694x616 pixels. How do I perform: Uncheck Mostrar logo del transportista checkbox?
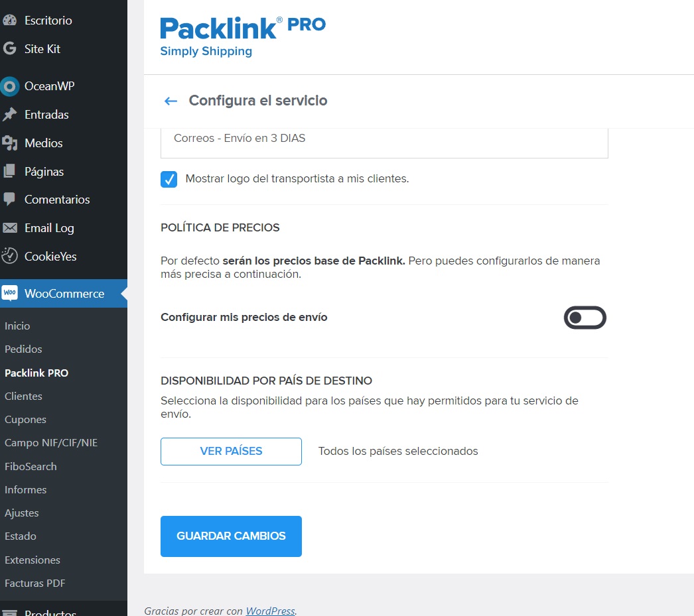[x=169, y=179]
